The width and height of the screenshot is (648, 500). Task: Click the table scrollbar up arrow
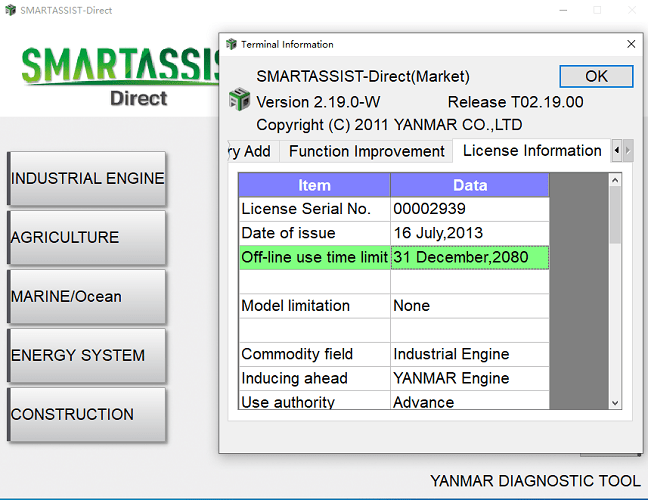point(615,180)
